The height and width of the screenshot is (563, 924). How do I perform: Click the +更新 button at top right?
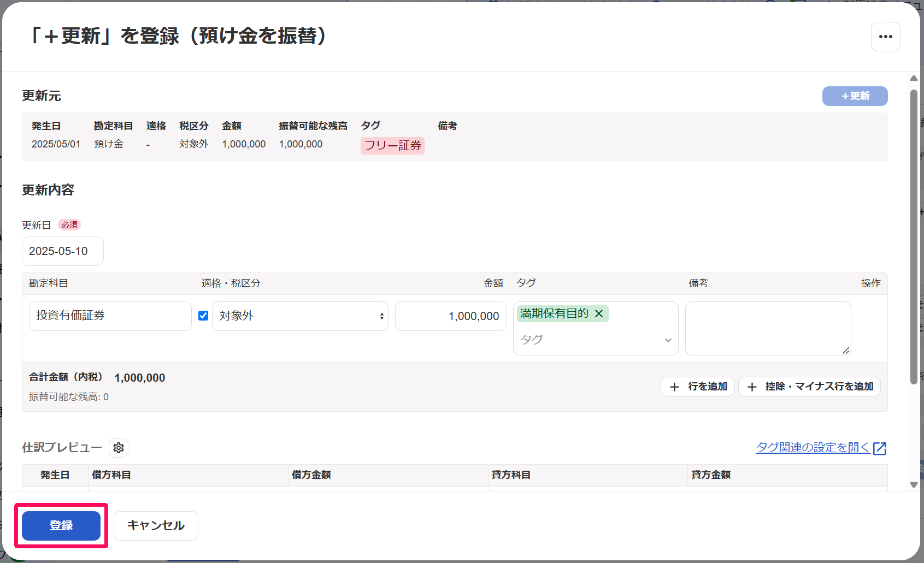[855, 96]
